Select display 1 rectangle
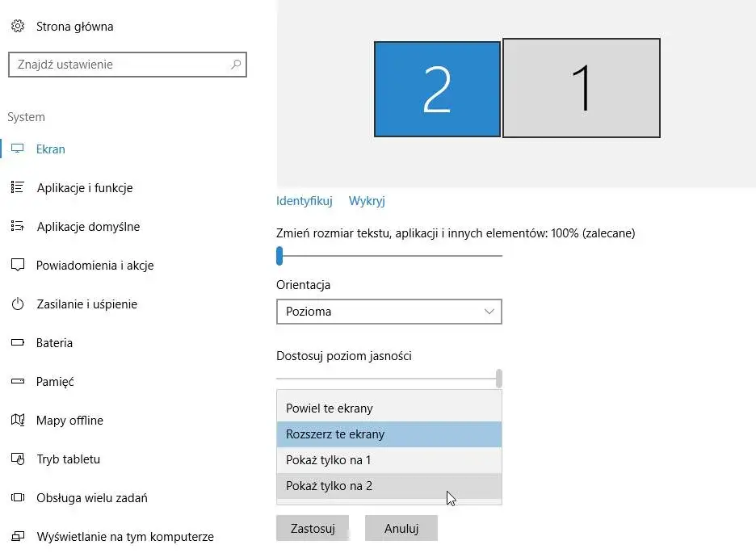Screen dimensions: 756x553 click(x=582, y=88)
